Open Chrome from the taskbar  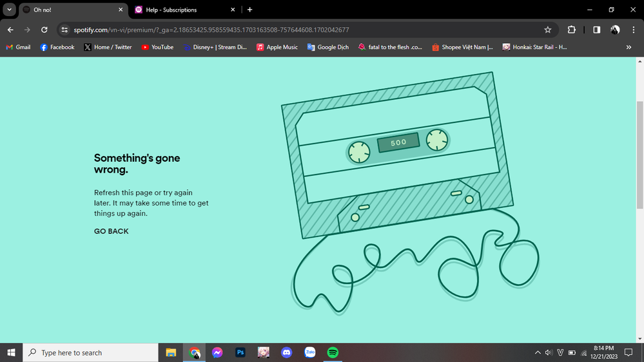(x=194, y=352)
